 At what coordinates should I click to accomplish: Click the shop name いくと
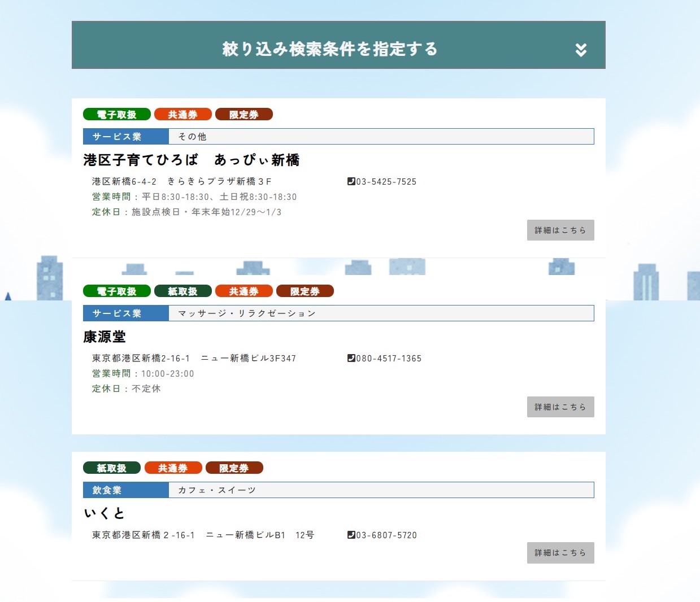(104, 514)
